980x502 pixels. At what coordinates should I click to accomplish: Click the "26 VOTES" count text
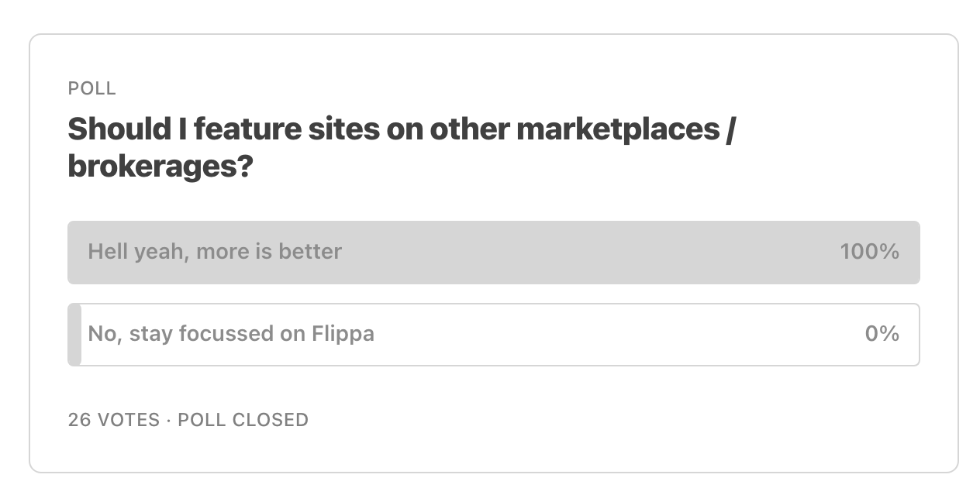pos(113,420)
